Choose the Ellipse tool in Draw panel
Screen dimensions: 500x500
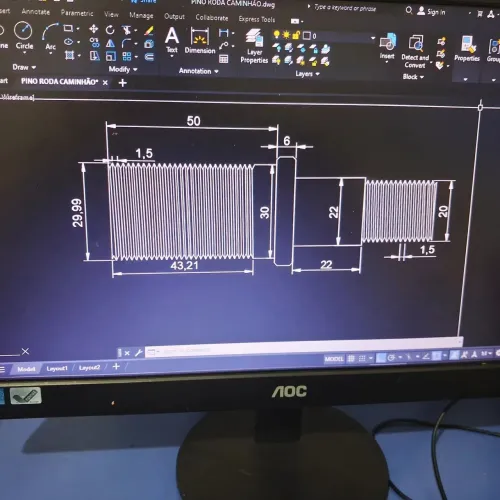68,42
